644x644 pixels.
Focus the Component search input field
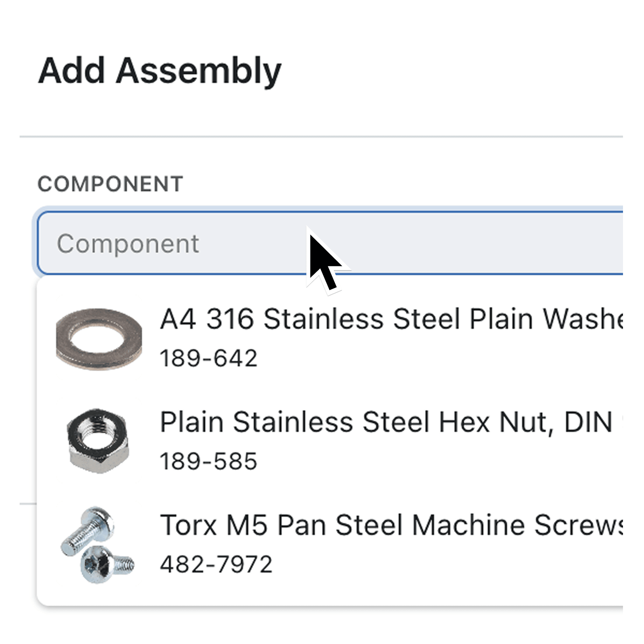[330, 243]
